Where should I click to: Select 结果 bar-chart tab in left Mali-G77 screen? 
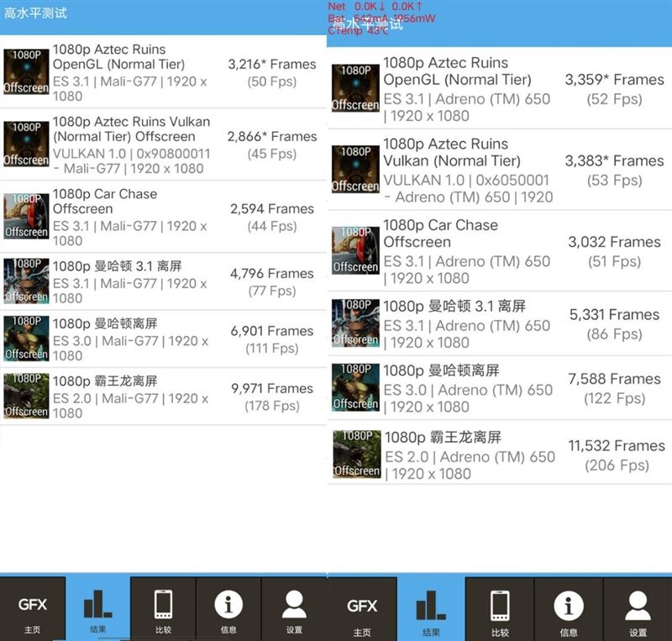coord(98,608)
